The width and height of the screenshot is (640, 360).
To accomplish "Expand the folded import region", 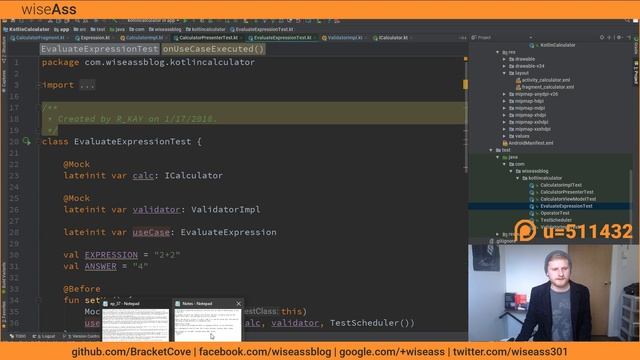I will tap(87, 85).
